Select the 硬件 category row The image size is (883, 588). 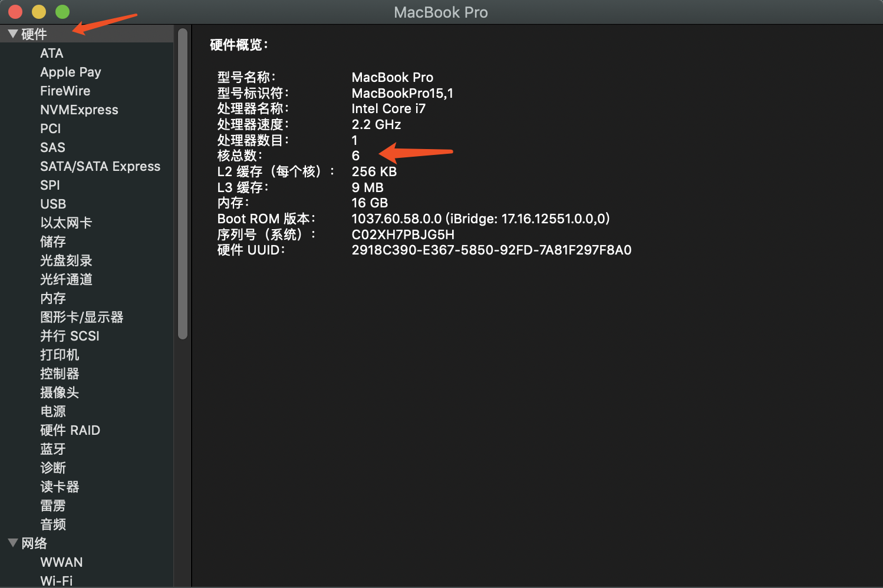(x=87, y=34)
